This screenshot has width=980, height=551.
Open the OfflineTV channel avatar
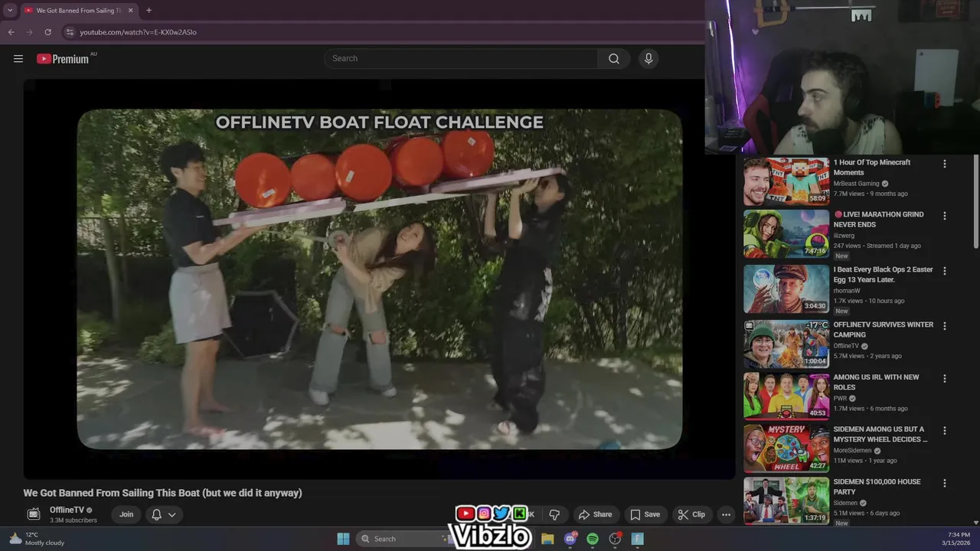33,514
